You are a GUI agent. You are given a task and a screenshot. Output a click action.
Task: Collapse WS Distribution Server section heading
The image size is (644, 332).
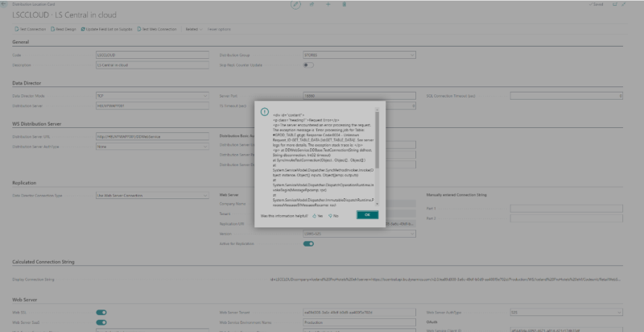[x=36, y=123]
